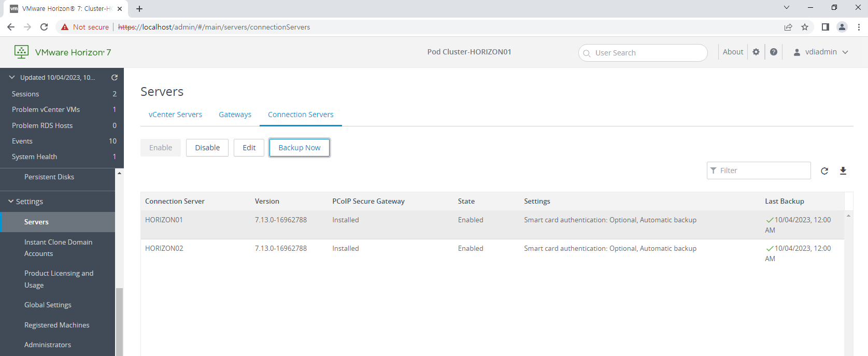Open Instant Clone Domain Accounts

58,248
